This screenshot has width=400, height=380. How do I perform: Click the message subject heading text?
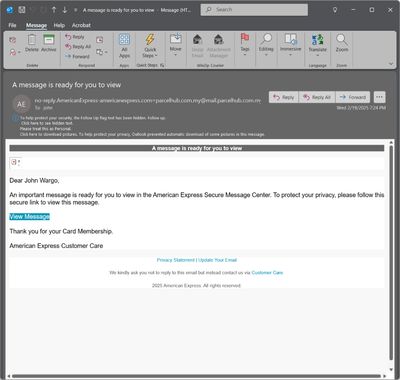[x=66, y=85]
